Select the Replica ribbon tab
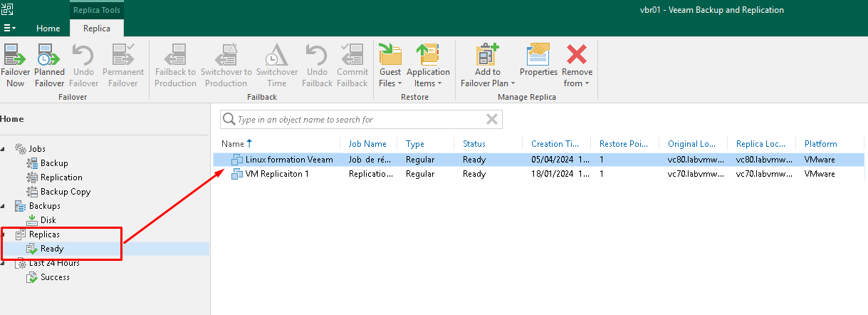This screenshot has width=868, height=315. coord(97,29)
